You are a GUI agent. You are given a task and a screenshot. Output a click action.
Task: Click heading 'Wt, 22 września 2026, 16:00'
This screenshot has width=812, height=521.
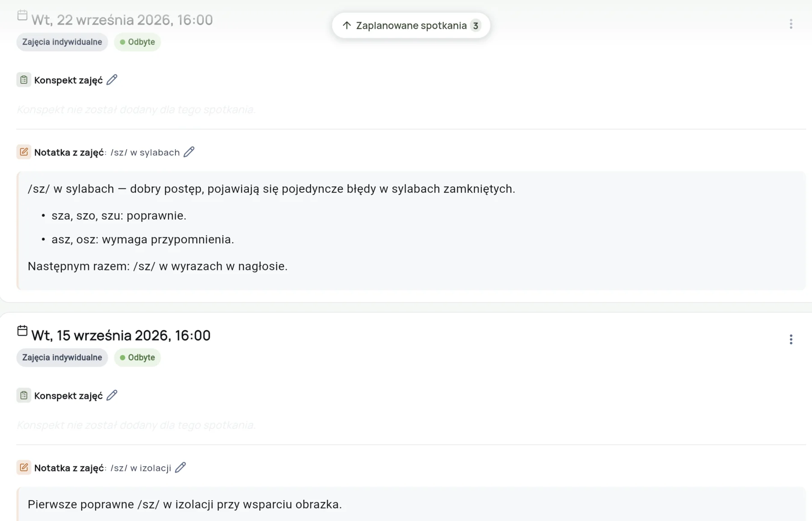122,20
